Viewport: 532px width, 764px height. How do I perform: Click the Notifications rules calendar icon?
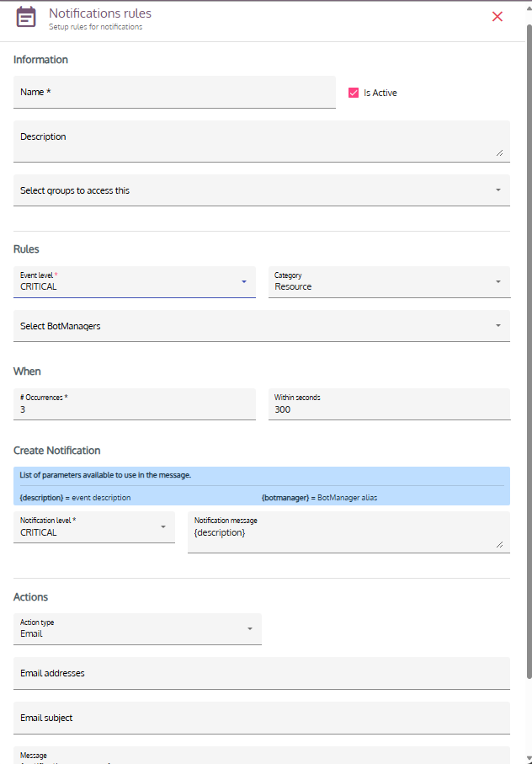26,17
